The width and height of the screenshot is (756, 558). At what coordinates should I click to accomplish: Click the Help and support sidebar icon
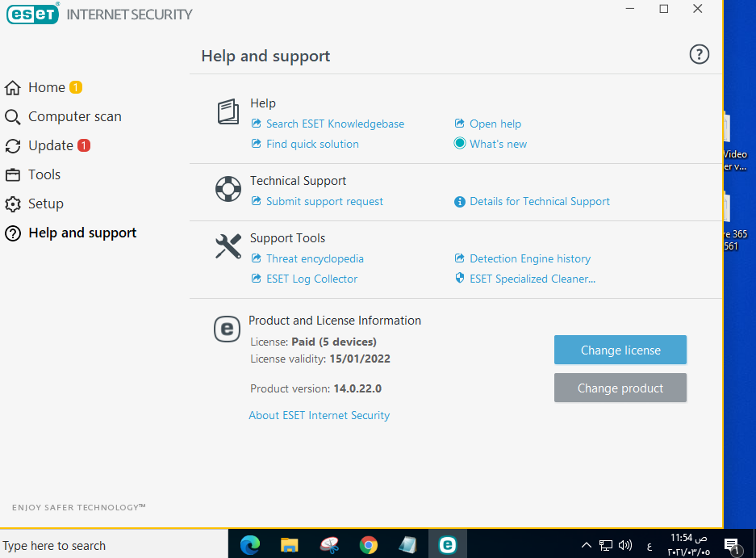pos(13,233)
